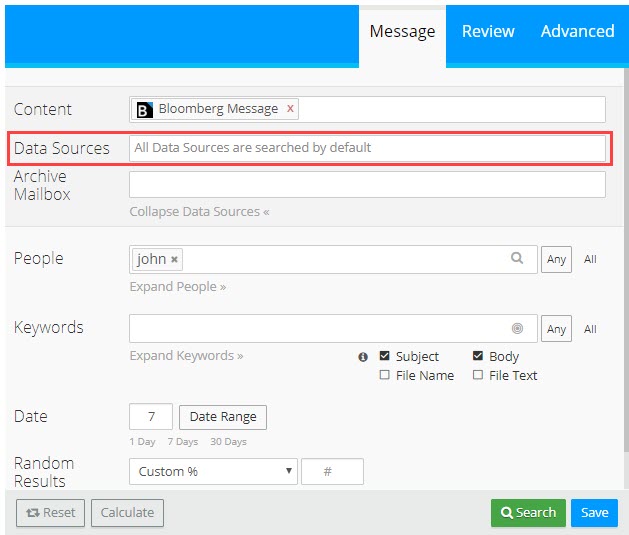
Task: Enable the File Text checkbox
Action: click(478, 375)
